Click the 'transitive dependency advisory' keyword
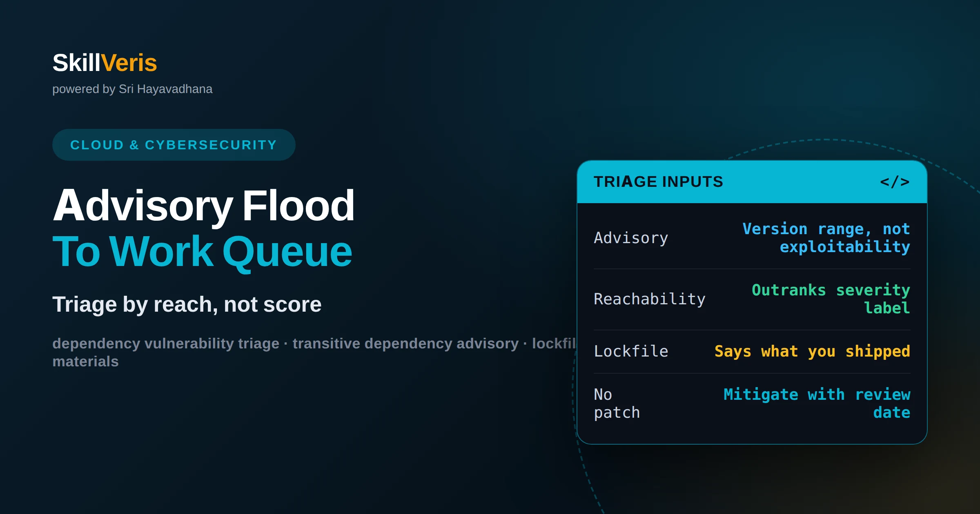The height and width of the screenshot is (514, 980). coord(405,343)
